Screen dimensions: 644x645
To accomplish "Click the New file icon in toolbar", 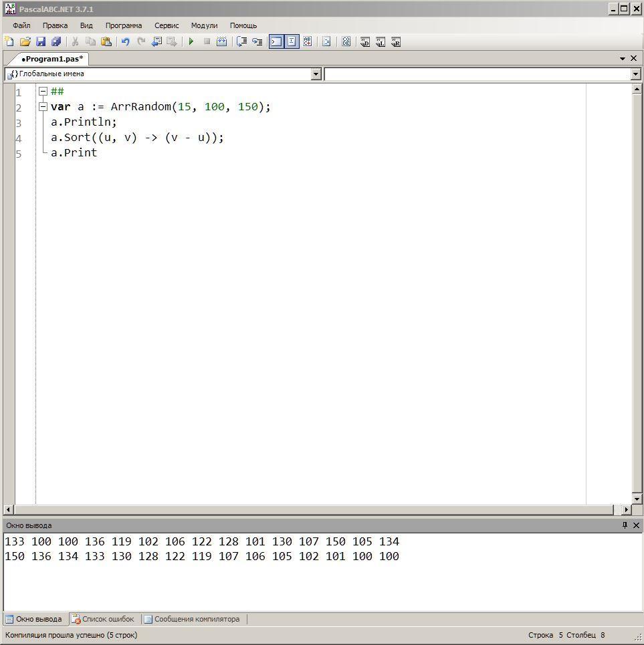I will 9,41.
